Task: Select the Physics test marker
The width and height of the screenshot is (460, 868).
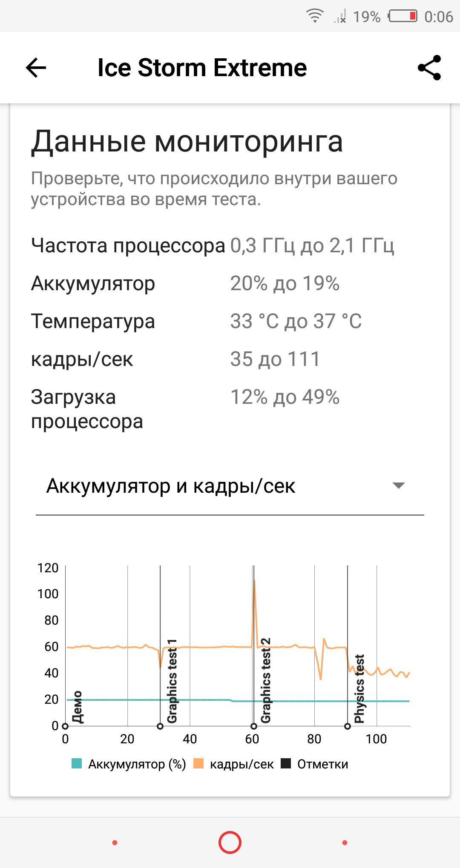Action: 348,726
